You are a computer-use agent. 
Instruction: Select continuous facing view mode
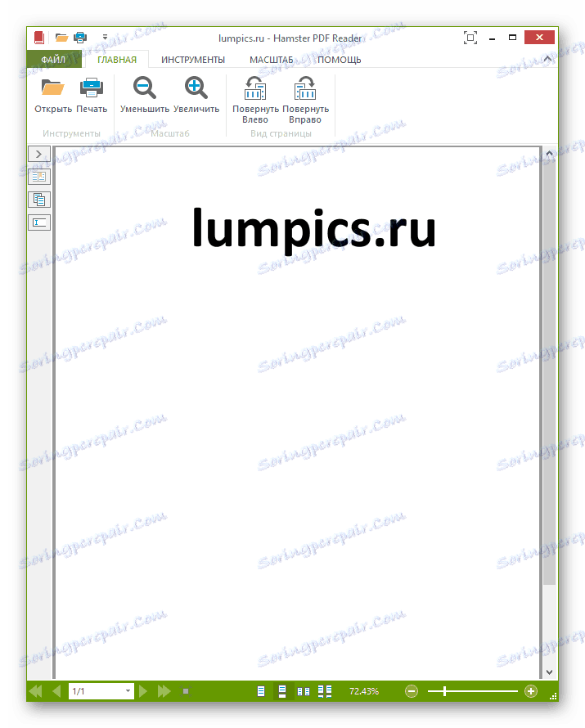click(325, 691)
